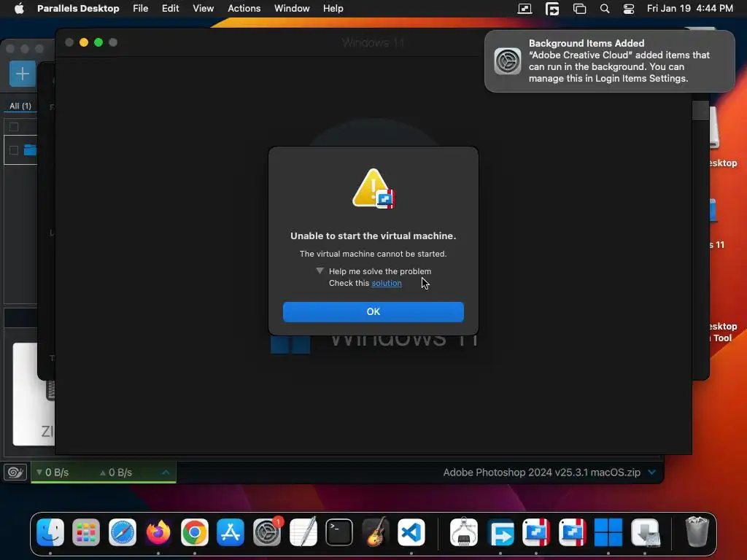The image size is (747, 560).
Task: Open the Parallels Desktop menu
Action: coord(78,8)
